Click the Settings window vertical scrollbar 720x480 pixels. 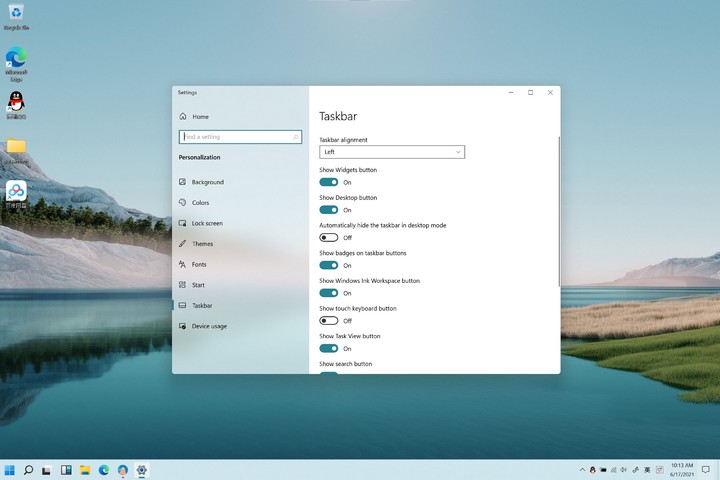558,210
